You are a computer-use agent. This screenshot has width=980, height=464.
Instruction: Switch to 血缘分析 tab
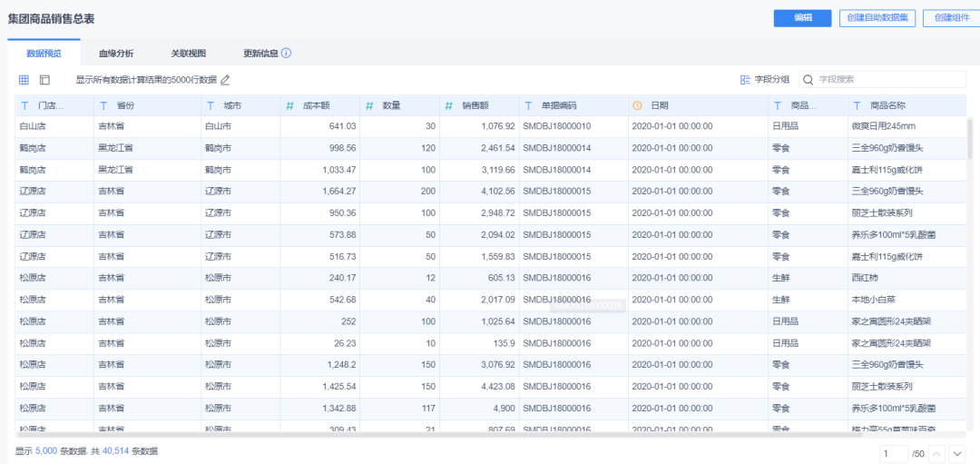point(116,54)
